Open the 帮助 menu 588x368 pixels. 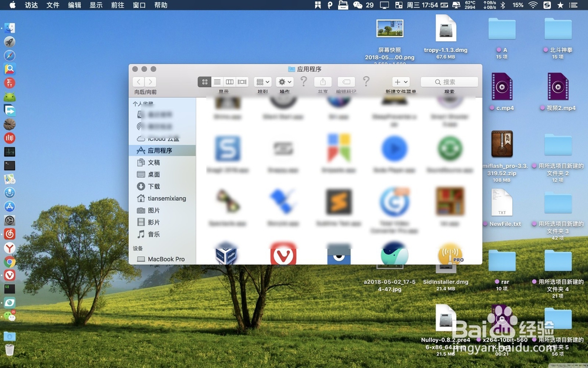161,5
